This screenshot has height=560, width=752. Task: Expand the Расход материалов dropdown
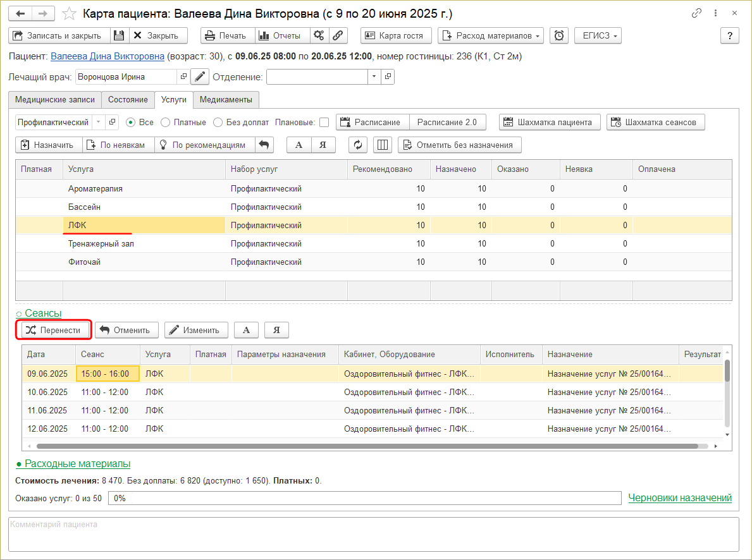point(491,36)
